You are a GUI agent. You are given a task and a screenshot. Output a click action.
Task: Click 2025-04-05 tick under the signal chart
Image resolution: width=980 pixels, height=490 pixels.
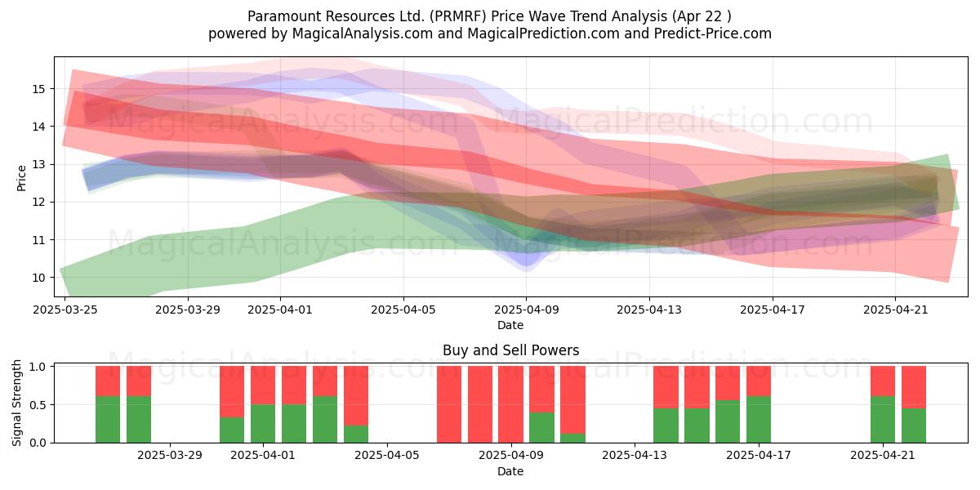click(387, 456)
